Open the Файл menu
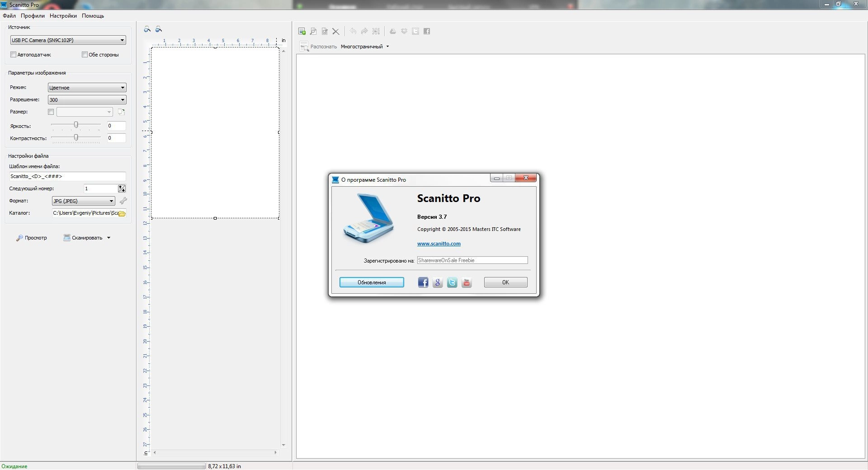The width and height of the screenshot is (868, 470). (x=9, y=16)
